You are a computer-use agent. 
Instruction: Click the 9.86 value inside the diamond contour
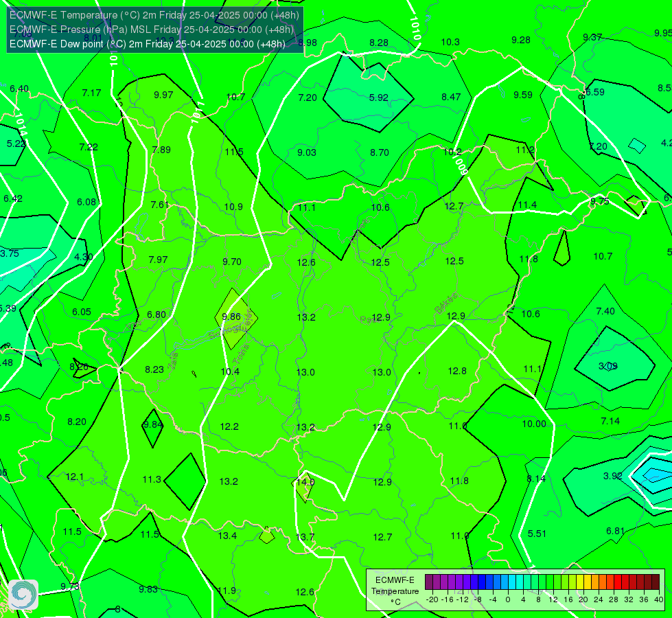(231, 317)
